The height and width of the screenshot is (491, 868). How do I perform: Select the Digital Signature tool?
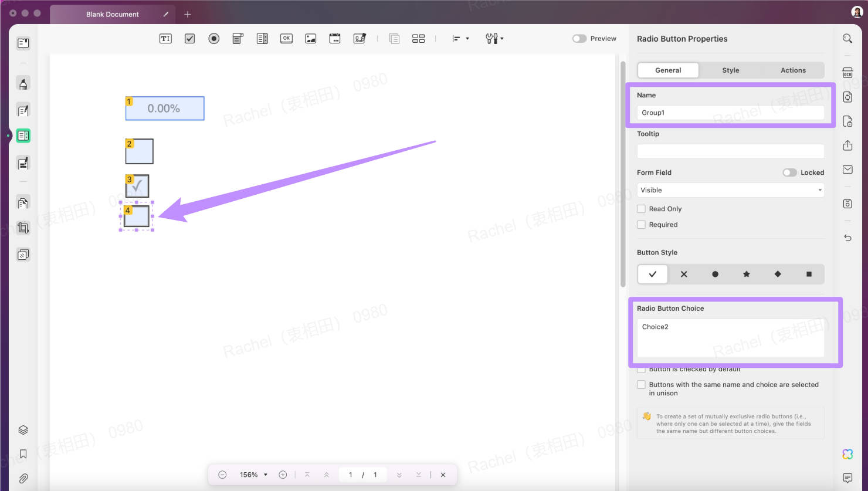[x=360, y=39]
